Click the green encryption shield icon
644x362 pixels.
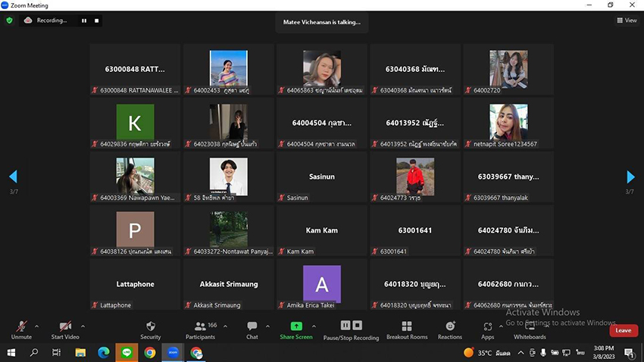coord(9,20)
